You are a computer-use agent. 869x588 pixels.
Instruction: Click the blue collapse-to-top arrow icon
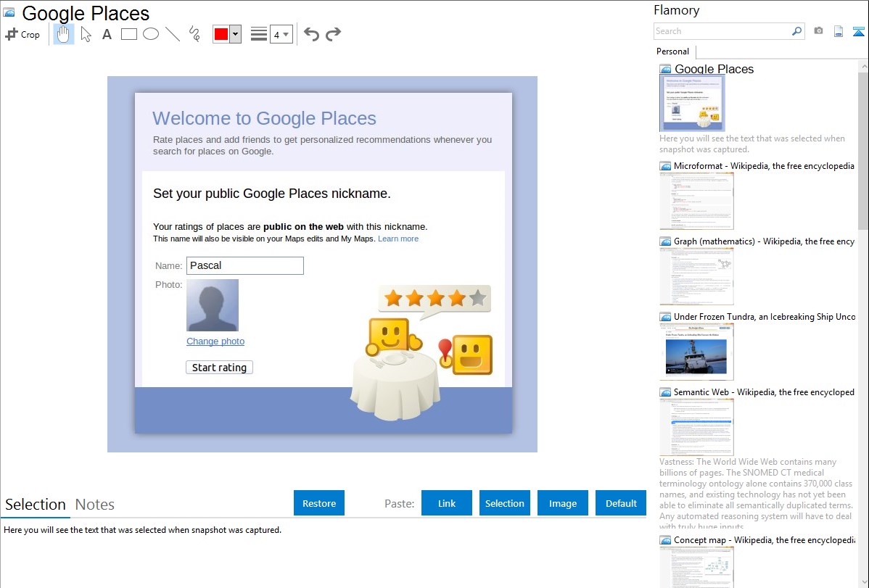click(858, 31)
